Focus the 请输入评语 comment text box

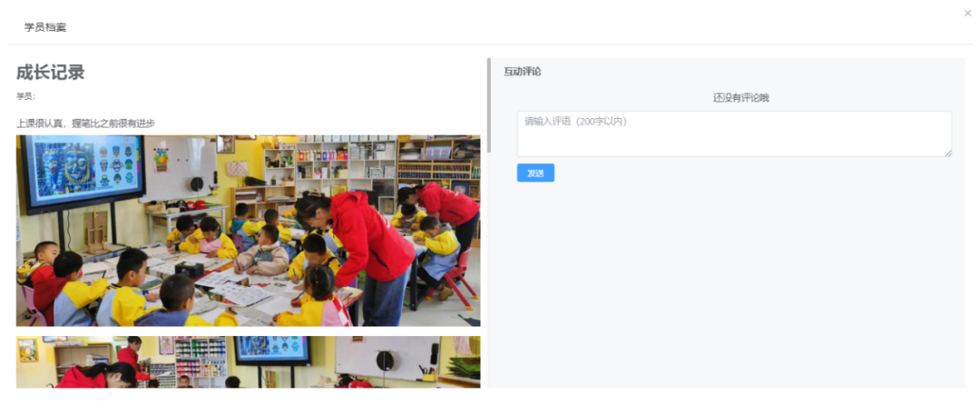coord(734,133)
